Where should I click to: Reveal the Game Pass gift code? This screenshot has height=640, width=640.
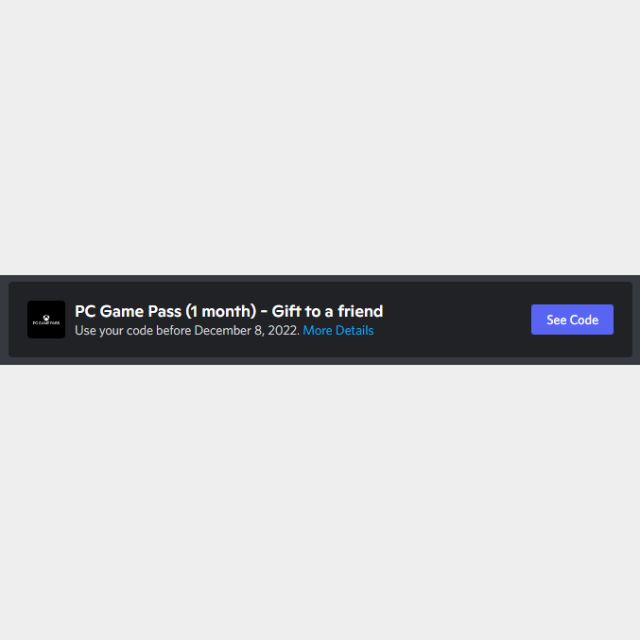tap(572, 320)
